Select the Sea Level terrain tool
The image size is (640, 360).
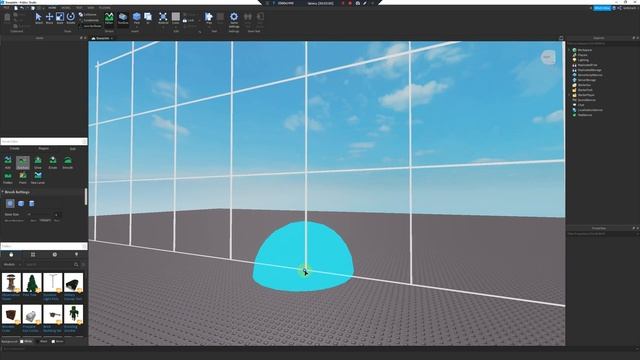[38, 178]
